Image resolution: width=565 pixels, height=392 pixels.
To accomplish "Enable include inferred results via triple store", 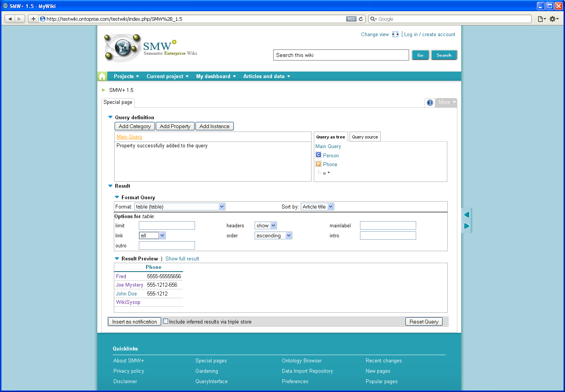I will click(166, 321).
